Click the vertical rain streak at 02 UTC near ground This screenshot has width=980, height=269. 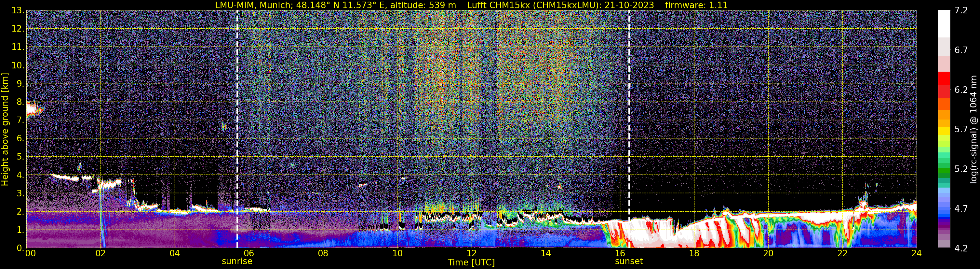(102, 221)
